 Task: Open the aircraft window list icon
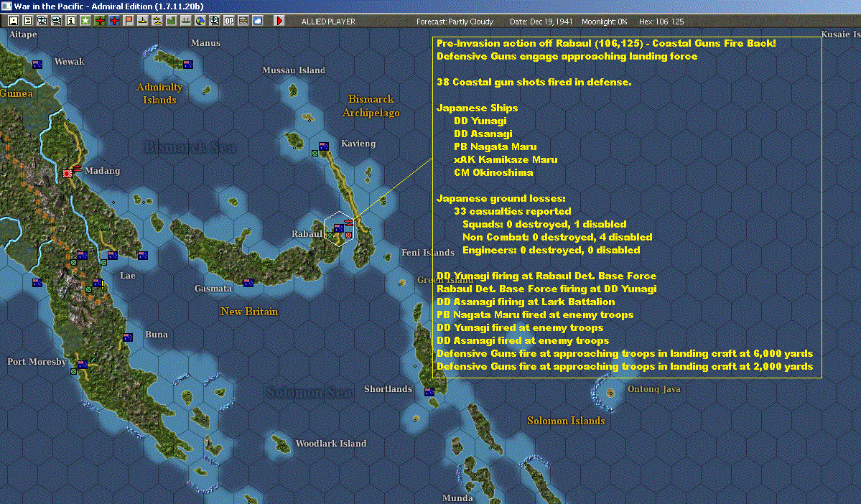point(42,21)
